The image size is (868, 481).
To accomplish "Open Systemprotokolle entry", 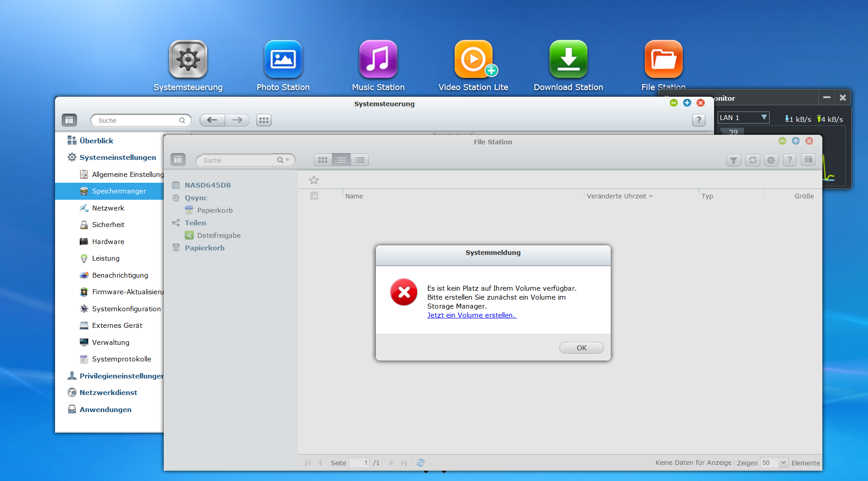I will pyautogui.click(x=121, y=359).
